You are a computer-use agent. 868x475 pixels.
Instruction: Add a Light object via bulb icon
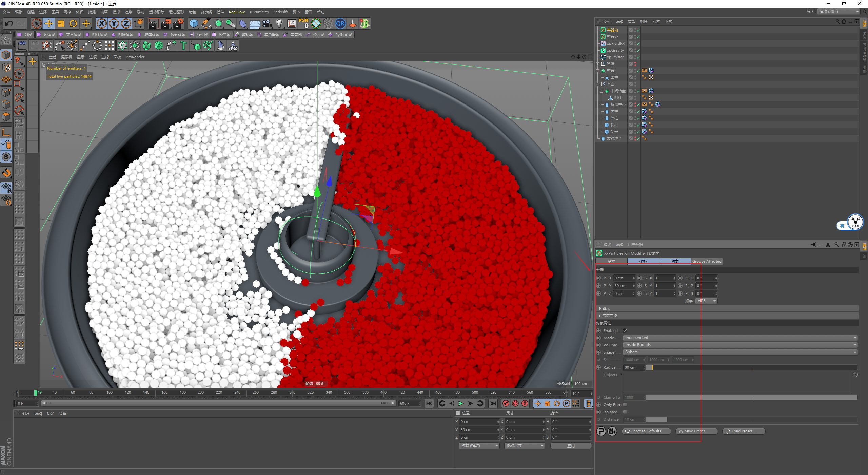click(279, 23)
